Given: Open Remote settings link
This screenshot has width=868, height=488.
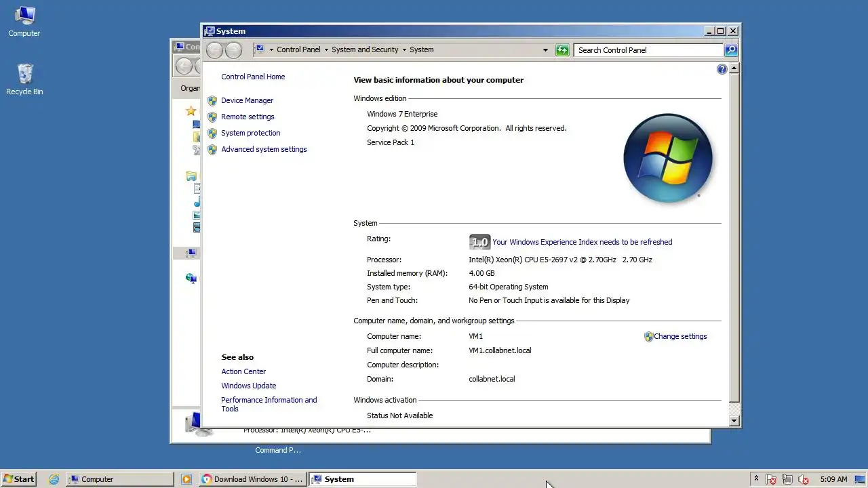Looking at the screenshot, I should 248,117.
